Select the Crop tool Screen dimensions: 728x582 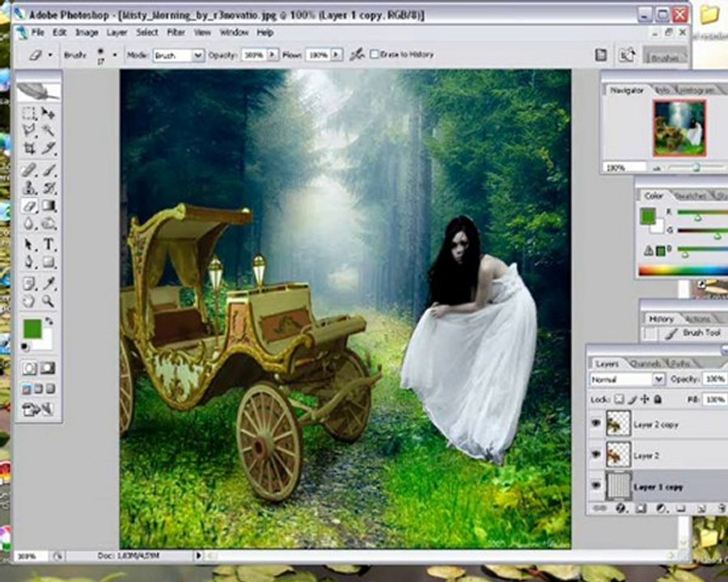click(29, 148)
